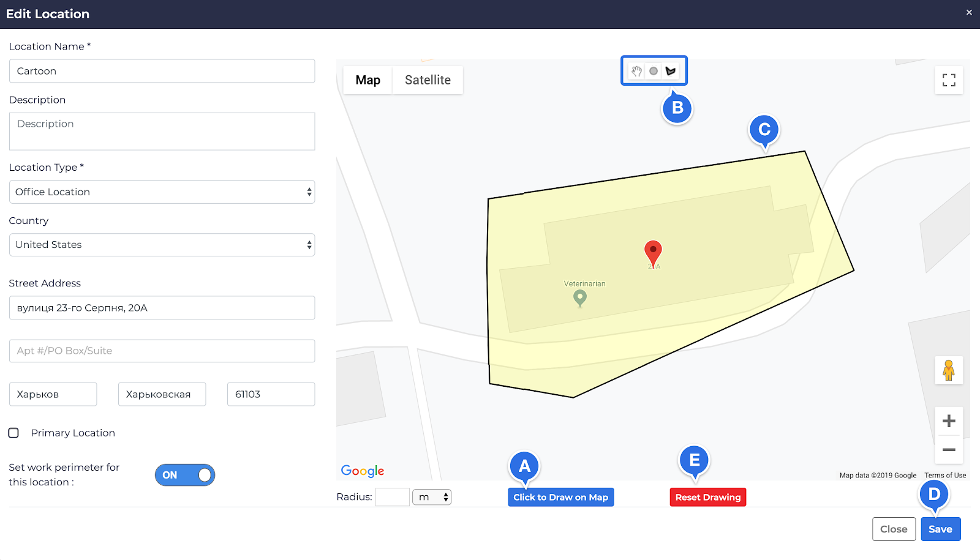
Task: Click the Street View pegman icon
Action: tap(949, 370)
